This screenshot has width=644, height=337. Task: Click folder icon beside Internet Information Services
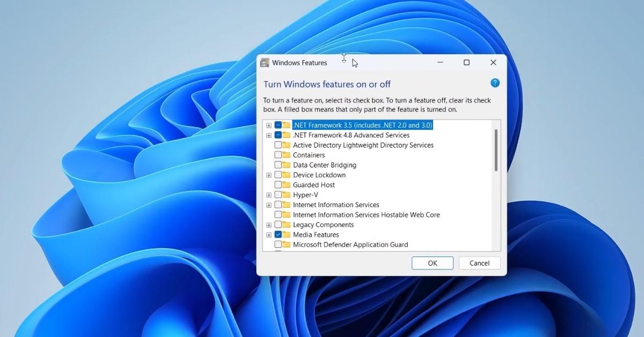click(x=287, y=204)
